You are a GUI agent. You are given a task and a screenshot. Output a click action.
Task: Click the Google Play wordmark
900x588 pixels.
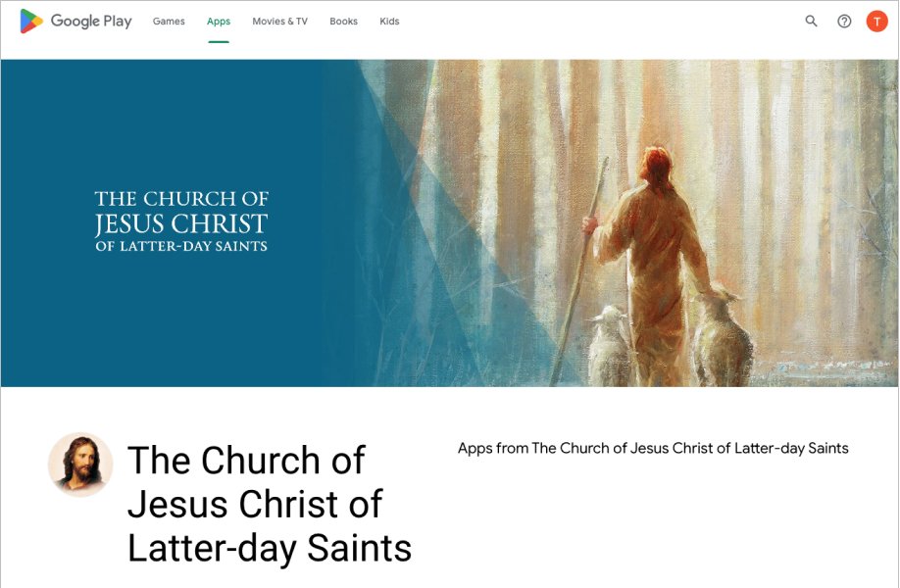(x=91, y=22)
